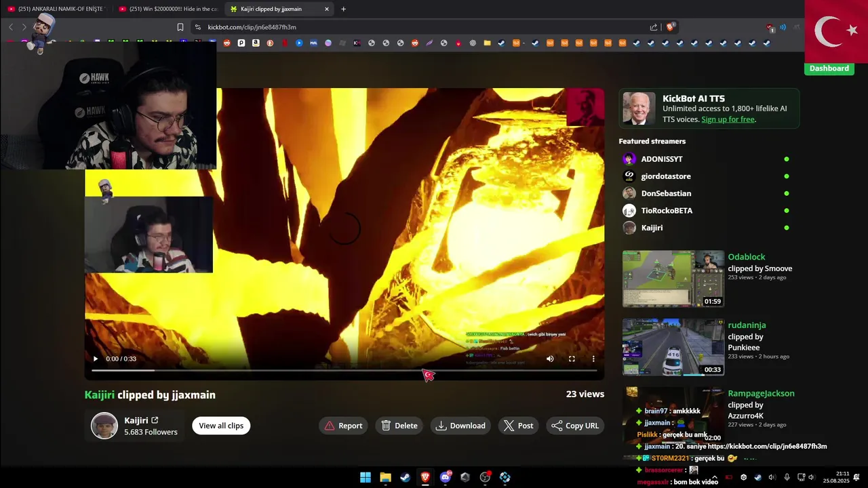Open Steam from the taskbar
868x488 pixels.
coord(405,477)
